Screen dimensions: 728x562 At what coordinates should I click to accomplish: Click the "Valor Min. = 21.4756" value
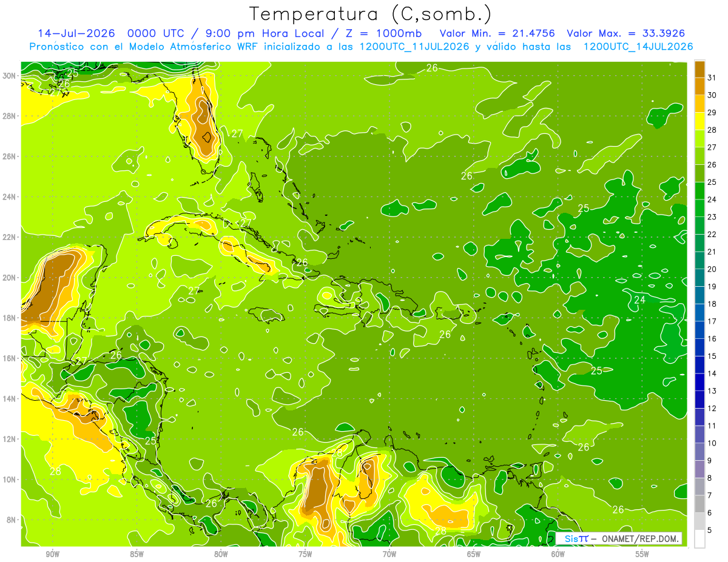point(497,33)
